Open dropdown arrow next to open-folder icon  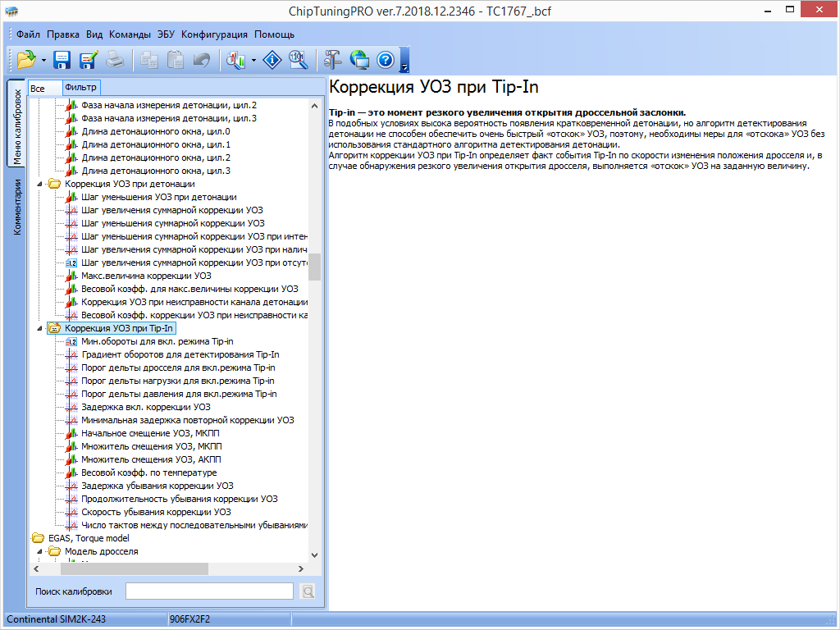43,60
